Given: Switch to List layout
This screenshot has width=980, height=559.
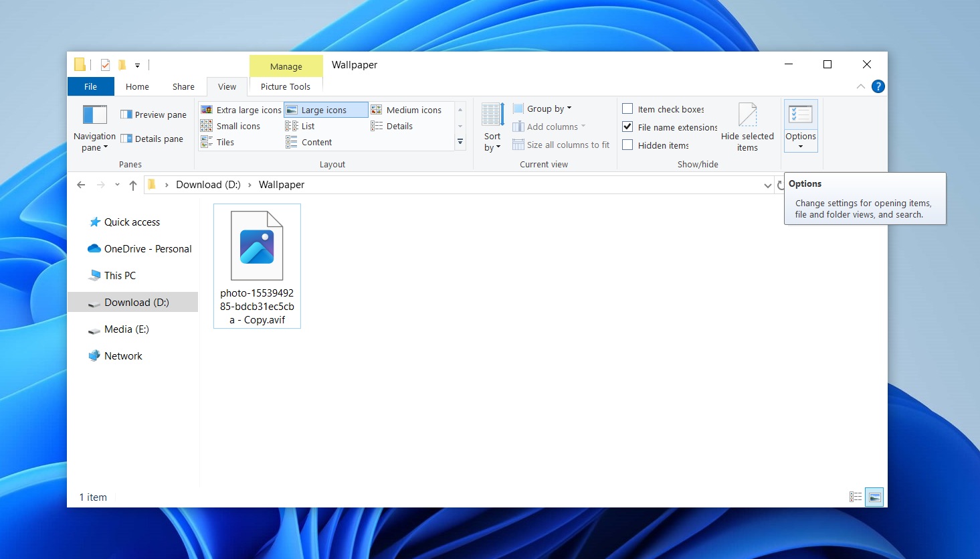Looking at the screenshot, I should (x=300, y=126).
